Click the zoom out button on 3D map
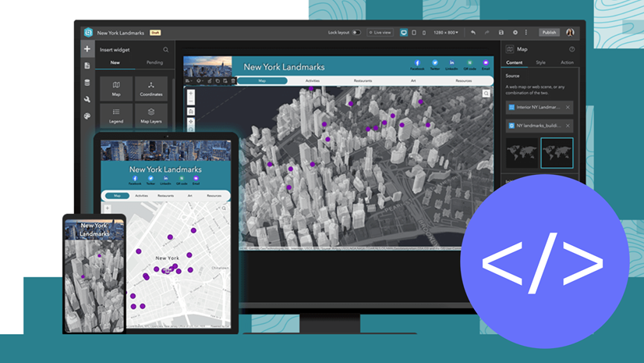Screen dimensions: 644x363 tap(190, 101)
